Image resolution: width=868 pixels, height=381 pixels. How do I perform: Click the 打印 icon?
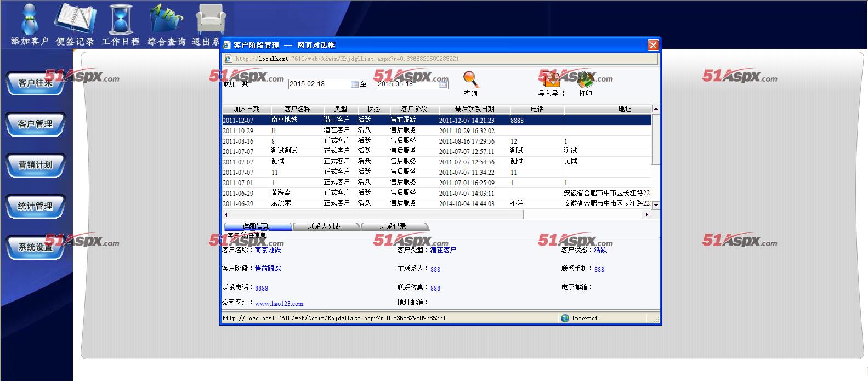[585, 80]
